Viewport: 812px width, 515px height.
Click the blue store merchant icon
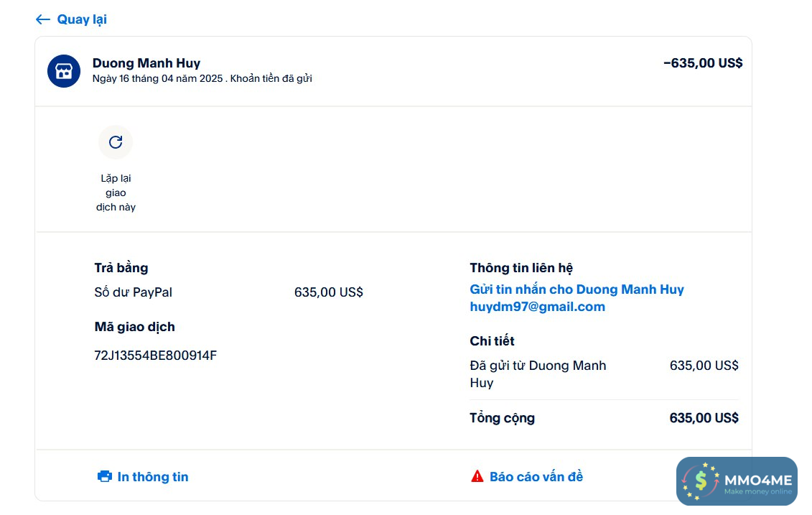[x=64, y=71]
